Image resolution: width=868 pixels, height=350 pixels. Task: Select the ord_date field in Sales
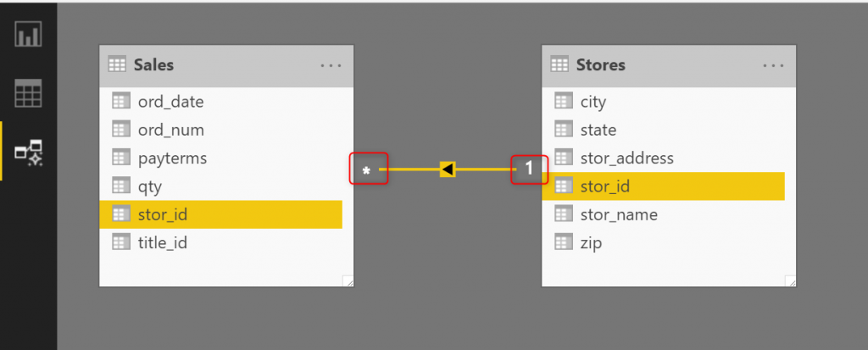(170, 102)
